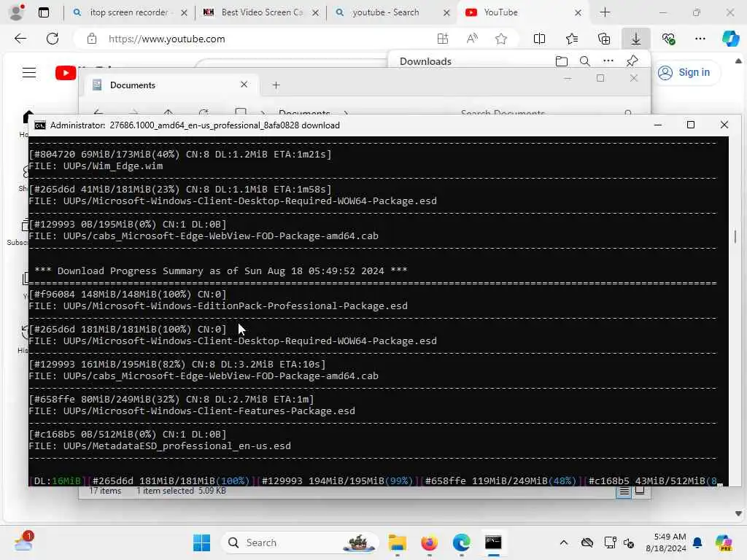
Task: Select command prompt taskbar icon
Action: click(x=494, y=542)
